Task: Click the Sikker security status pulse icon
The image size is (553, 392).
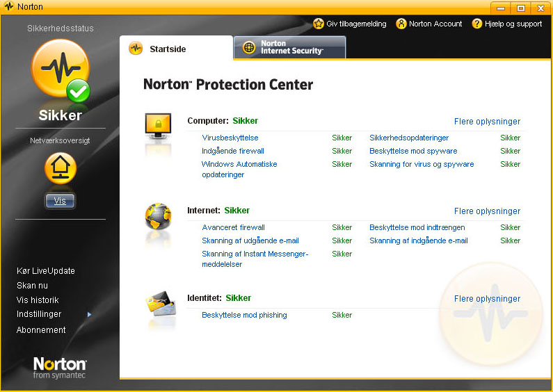Action: coord(61,70)
